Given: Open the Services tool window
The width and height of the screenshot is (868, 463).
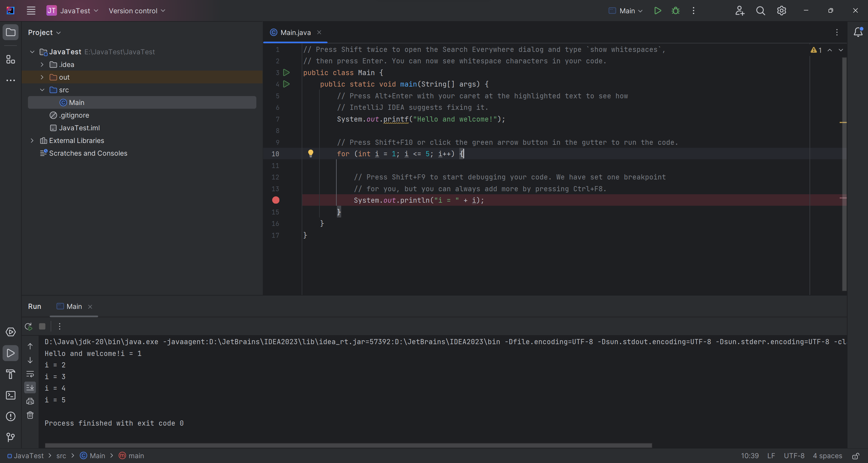Looking at the screenshot, I should (x=11, y=332).
